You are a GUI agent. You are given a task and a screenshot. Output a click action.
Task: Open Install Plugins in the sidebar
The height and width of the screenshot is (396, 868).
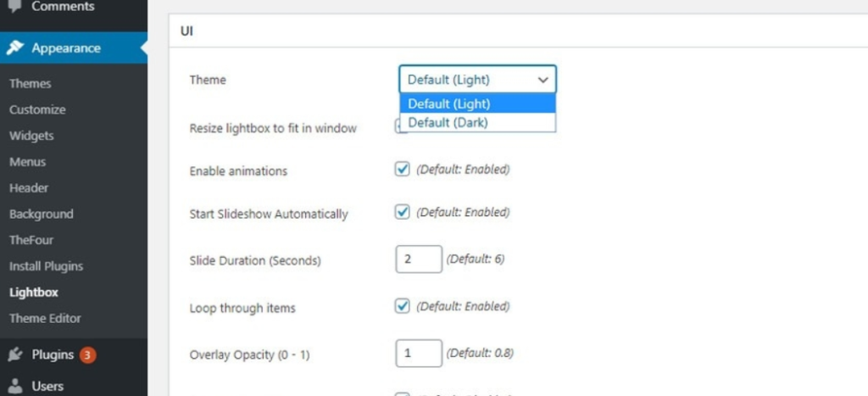point(46,266)
